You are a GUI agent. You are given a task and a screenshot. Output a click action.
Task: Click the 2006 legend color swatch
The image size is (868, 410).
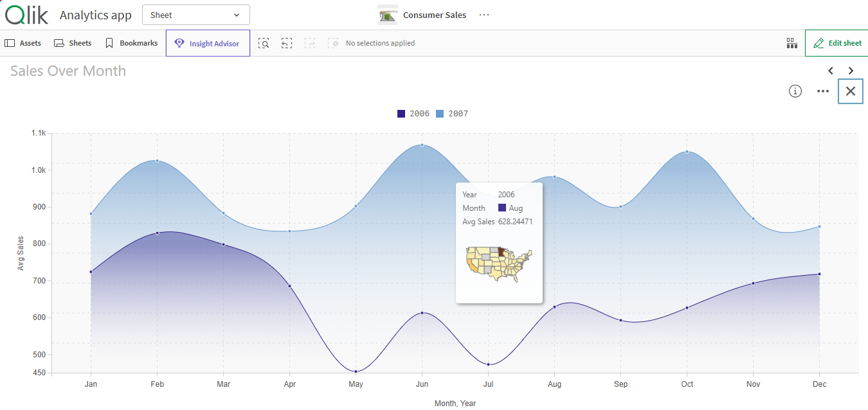click(401, 114)
